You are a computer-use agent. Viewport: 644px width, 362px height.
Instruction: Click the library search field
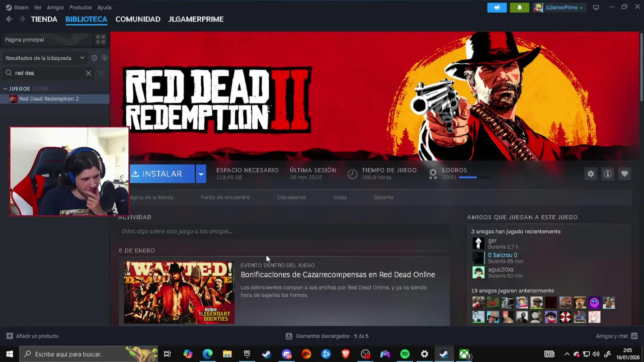49,73
